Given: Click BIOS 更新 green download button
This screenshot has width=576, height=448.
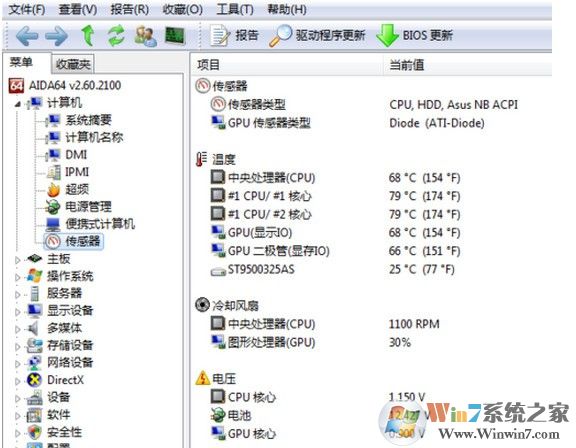Looking at the screenshot, I should pos(414,36).
